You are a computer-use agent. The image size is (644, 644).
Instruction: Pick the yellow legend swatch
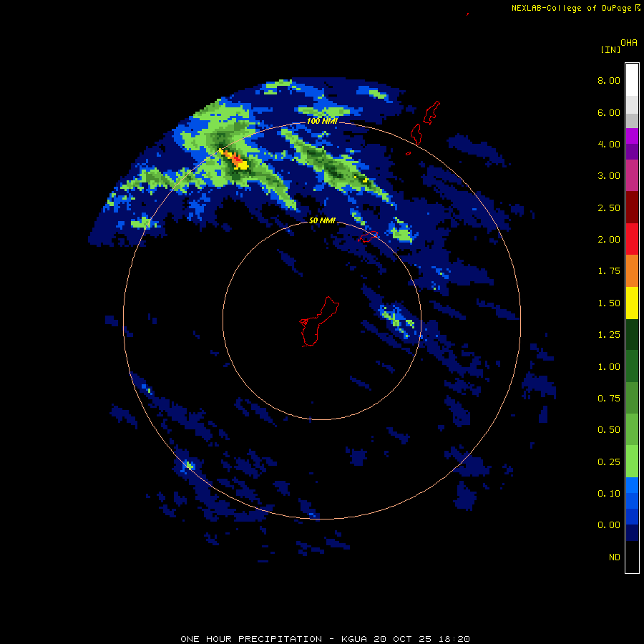tap(632, 303)
